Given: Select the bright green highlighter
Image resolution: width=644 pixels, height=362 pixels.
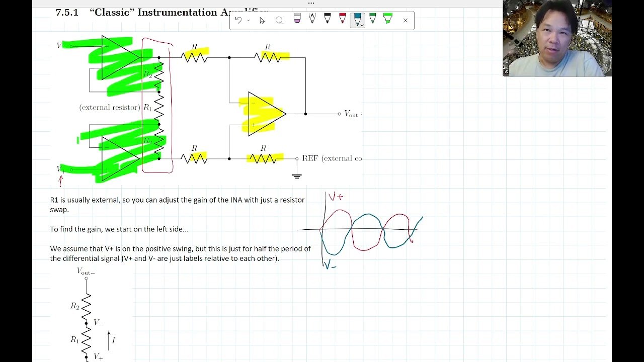Looking at the screenshot, I should point(388,19).
